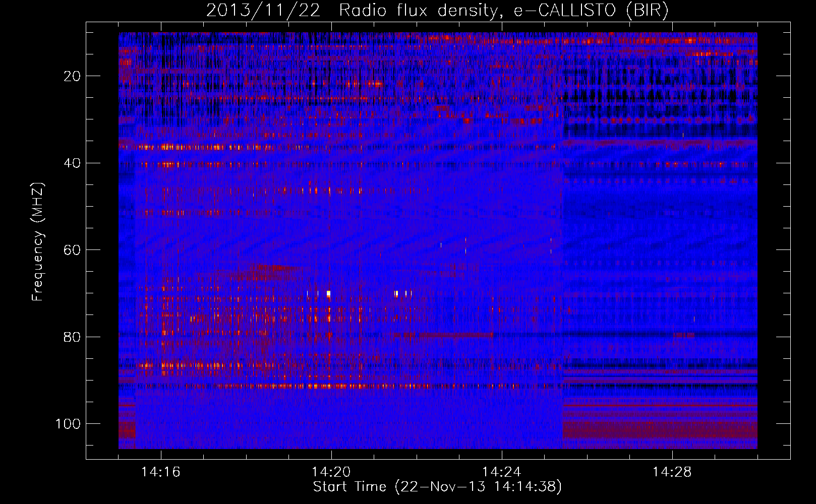Click the 'Start Time (22-Nov-13 14:14:38)' label

pyautogui.click(x=437, y=487)
